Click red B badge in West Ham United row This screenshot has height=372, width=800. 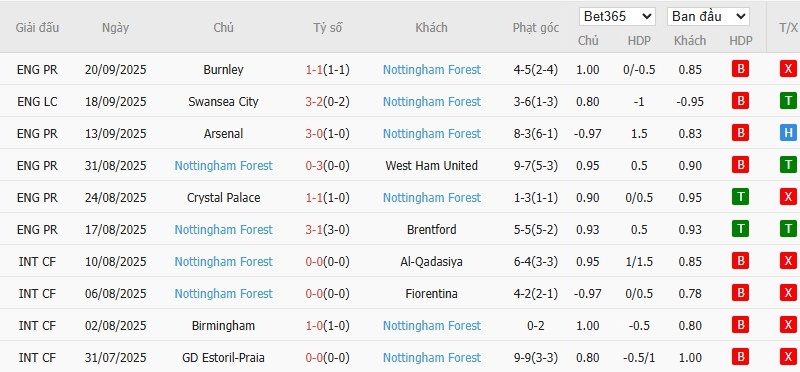(740, 165)
